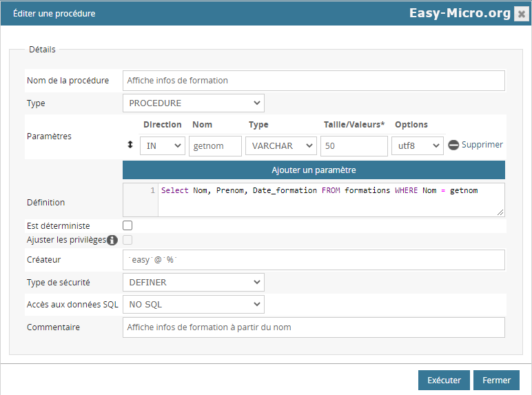Click the Ajouter un paramètre button
The image size is (532, 395).
point(314,170)
